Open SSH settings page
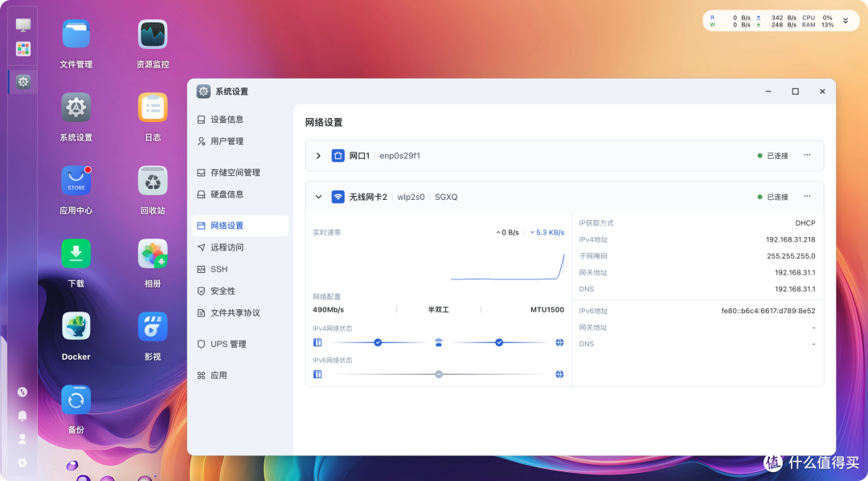The height and width of the screenshot is (481, 868). [x=240, y=269]
